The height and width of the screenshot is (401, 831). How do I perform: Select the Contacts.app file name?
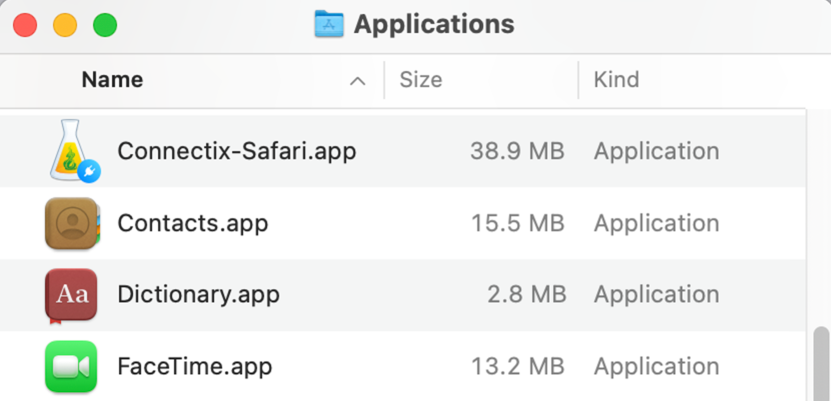(x=193, y=223)
